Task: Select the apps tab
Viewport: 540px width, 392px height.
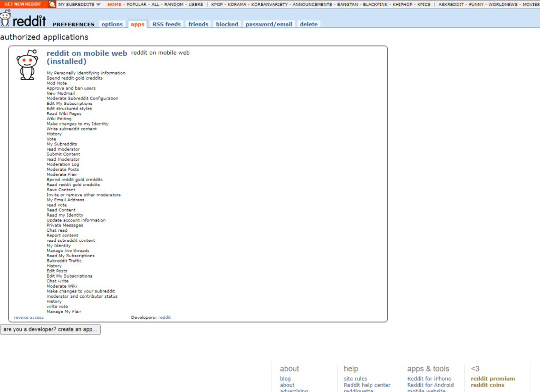Action: pos(138,24)
